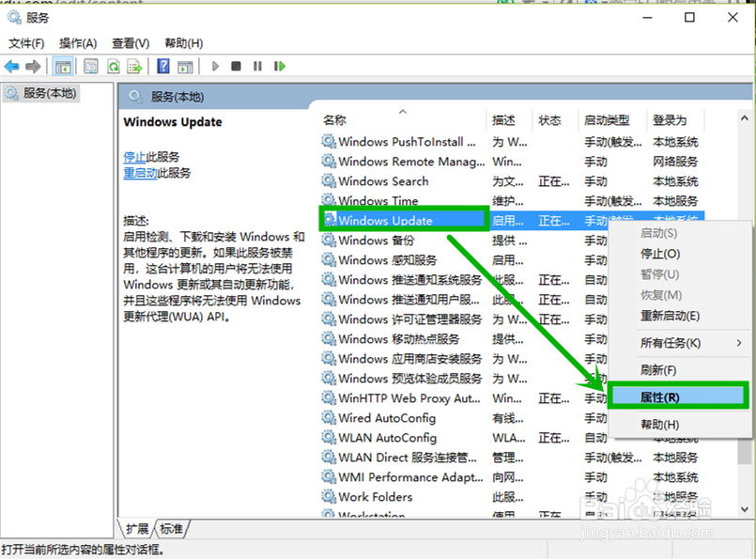756x559 pixels.
Task: Select 服务(本地) in the left tree
Action: tap(42, 93)
